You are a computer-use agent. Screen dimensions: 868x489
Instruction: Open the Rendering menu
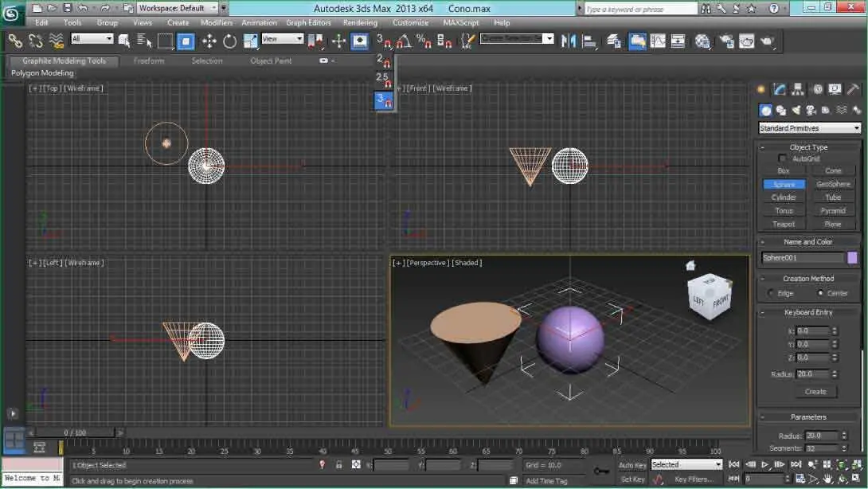360,23
